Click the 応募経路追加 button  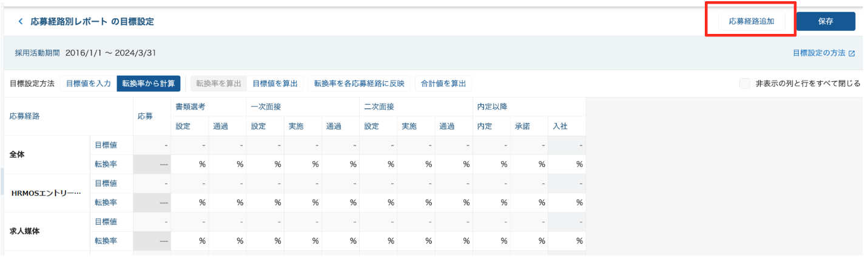pos(751,21)
